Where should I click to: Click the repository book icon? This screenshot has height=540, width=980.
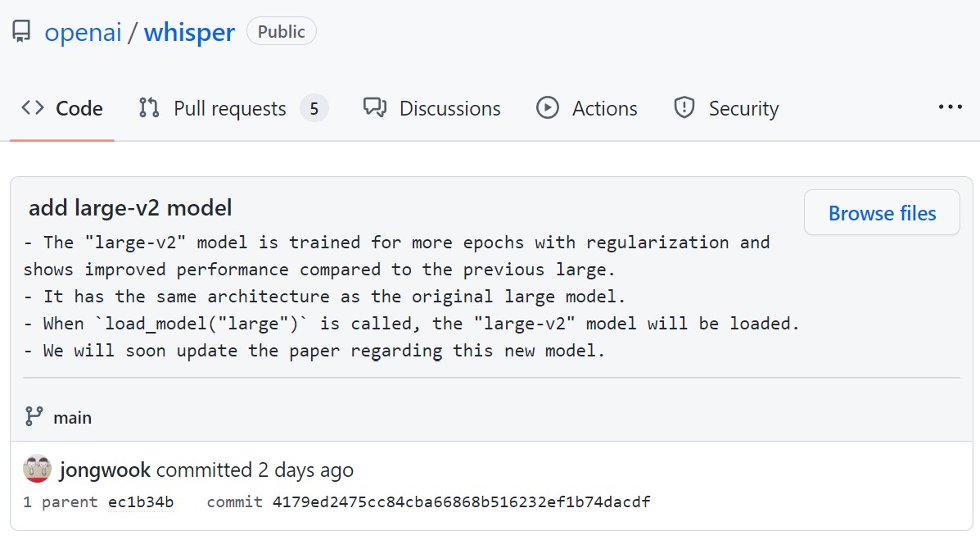point(21,31)
